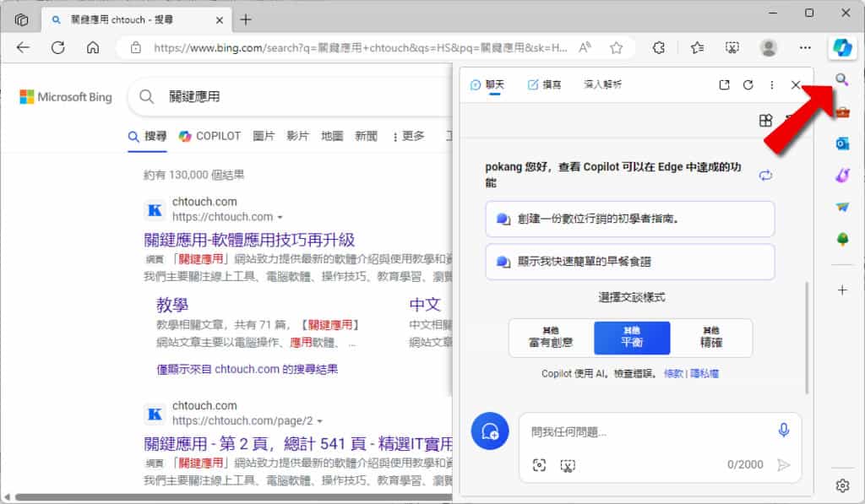Image resolution: width=865 pixels, height=504 pixels.
Task: Open Outlook from the sidebar
Action: pyautogui.click(x=842, y=144)
